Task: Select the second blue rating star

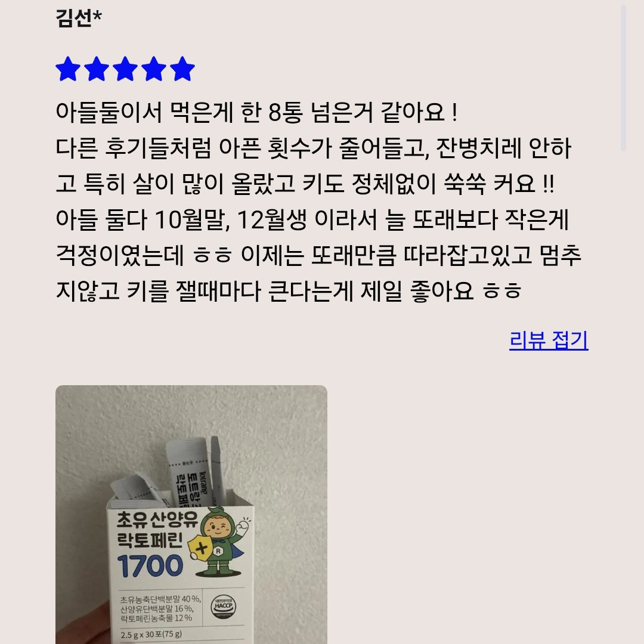Action: pos(97,69)
